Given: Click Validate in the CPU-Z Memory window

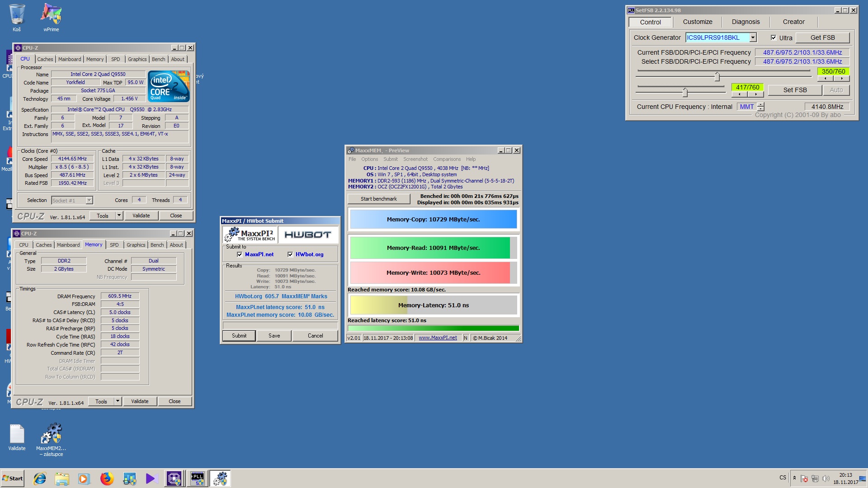Looking at the screenshot, I should (140, 401).
